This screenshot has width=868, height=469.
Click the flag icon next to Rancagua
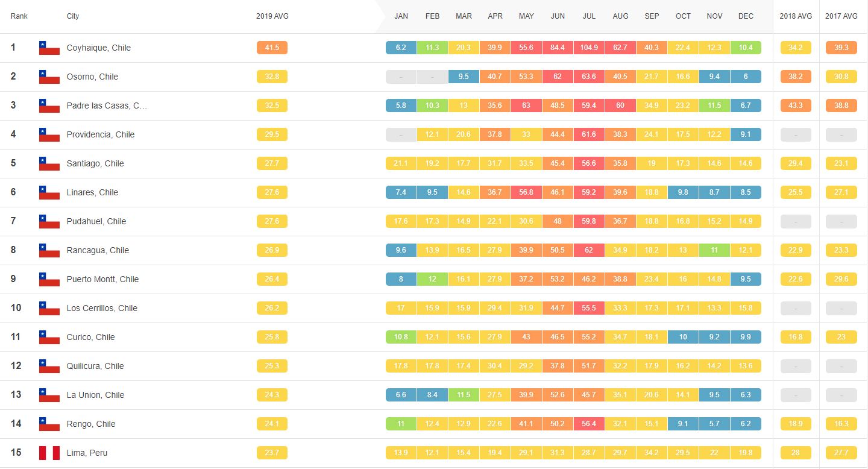click(49, 250)
